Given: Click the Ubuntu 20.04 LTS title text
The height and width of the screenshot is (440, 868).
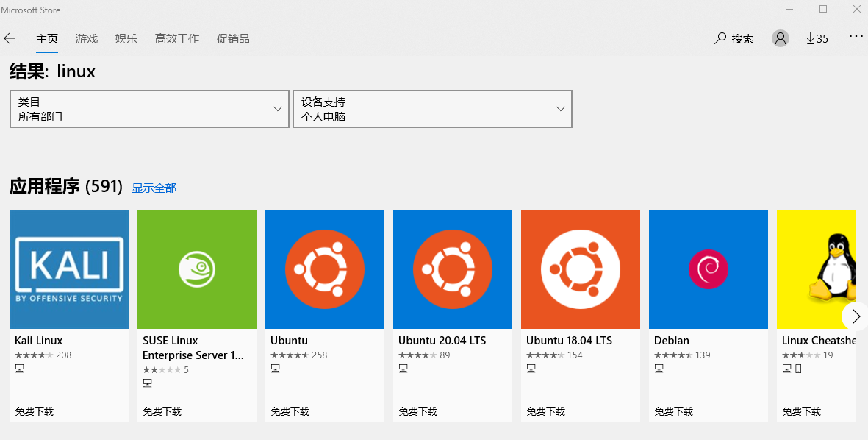Looking at the screenshot, I should [442, 340].
